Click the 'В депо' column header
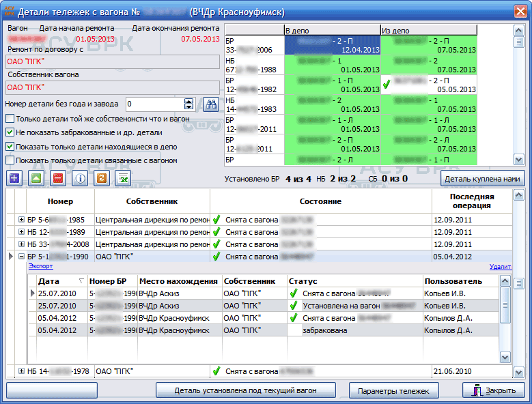 [332, 31]
